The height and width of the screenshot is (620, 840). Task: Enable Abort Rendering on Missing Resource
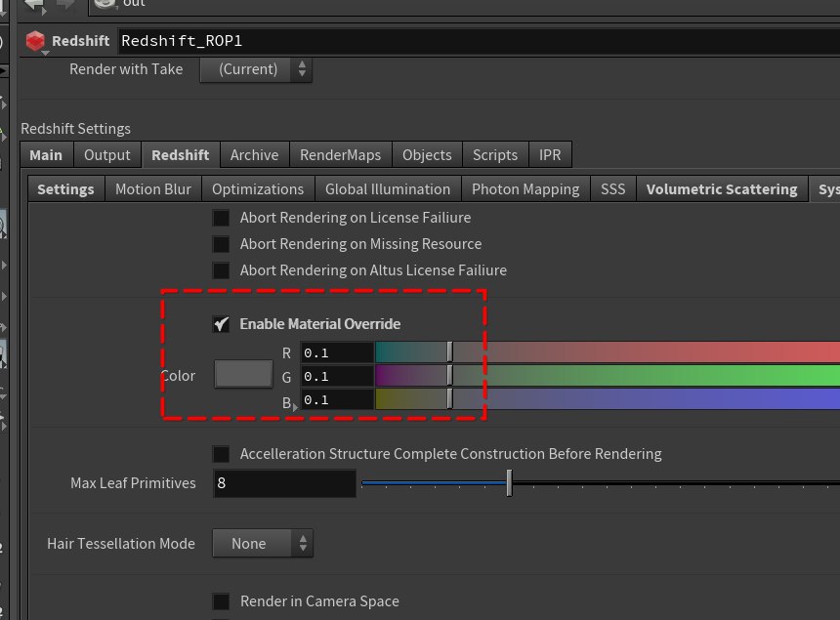(221, 244)
